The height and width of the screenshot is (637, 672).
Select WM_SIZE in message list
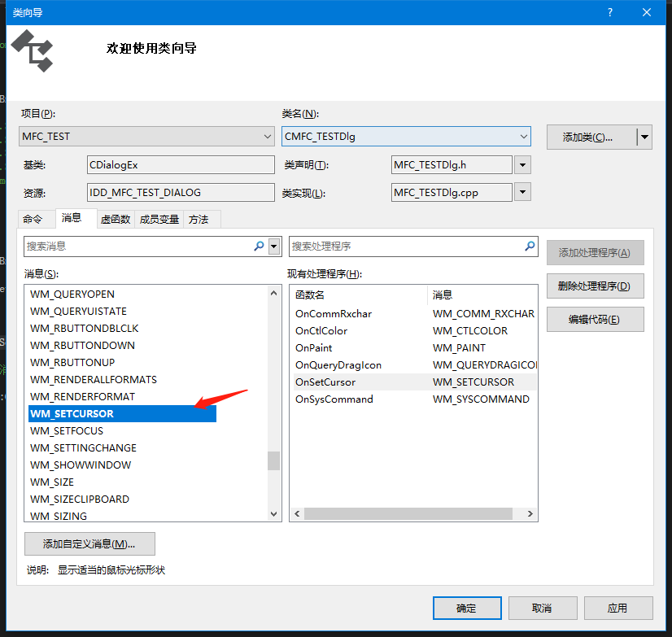tap(52, 482)
